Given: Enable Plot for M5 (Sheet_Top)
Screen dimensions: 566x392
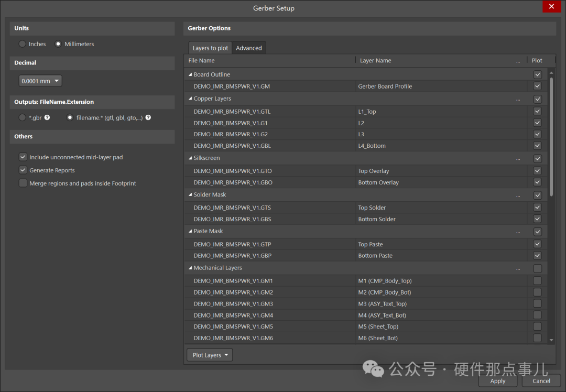Looking at the screenshot, I should (x=538, y=326).
